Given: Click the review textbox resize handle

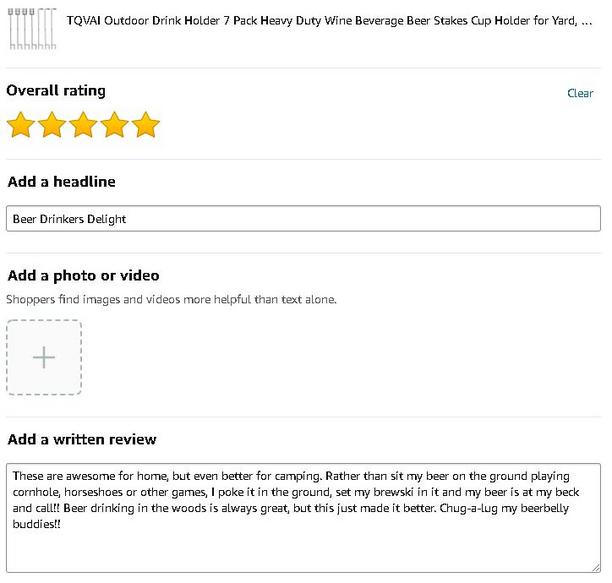Looking at the screenshot, I should [x=596, y=567].
